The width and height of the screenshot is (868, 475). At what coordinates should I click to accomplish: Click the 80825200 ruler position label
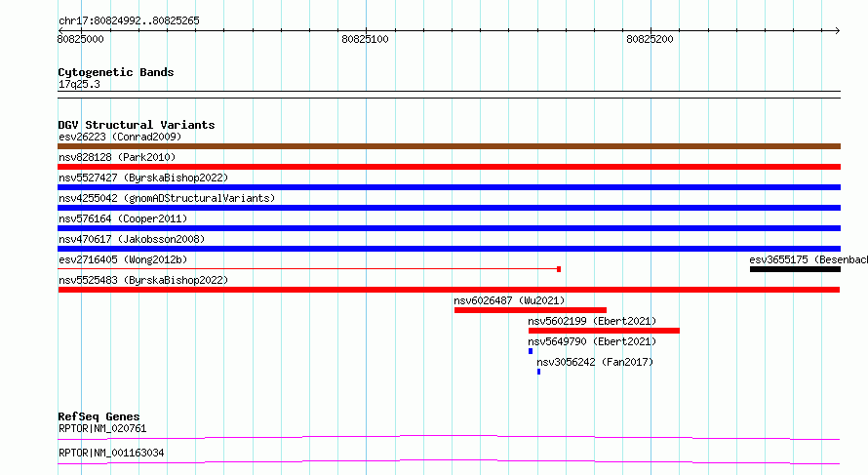(650, 39)
